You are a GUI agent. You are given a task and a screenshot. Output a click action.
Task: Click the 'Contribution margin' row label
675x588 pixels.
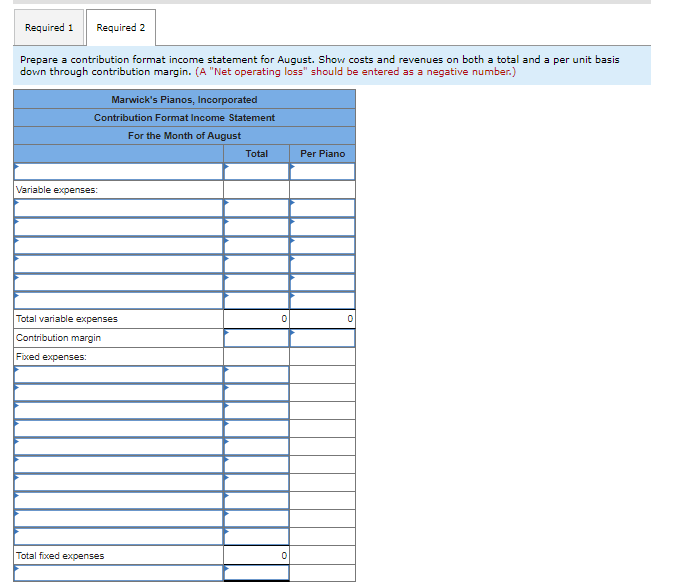pos(59,338)
